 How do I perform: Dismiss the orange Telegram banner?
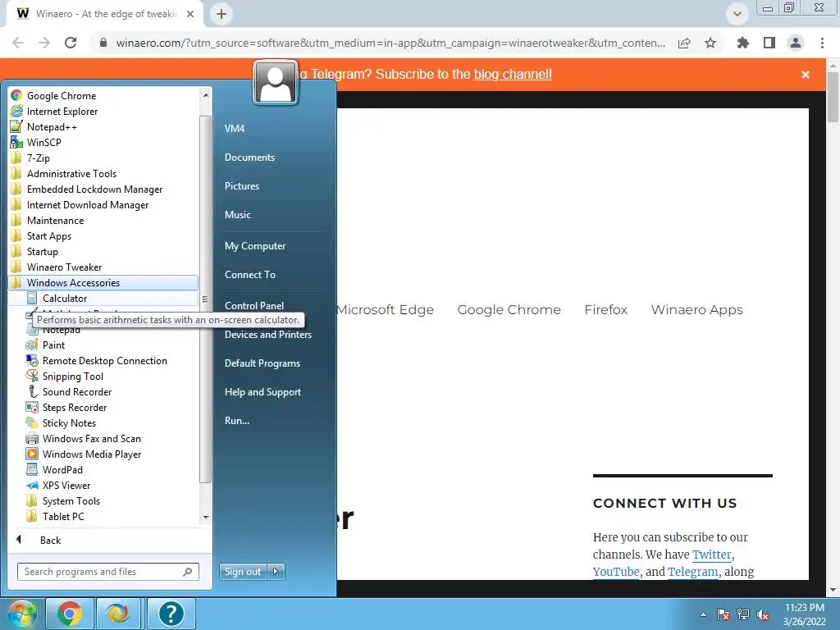tap(806, 75)
